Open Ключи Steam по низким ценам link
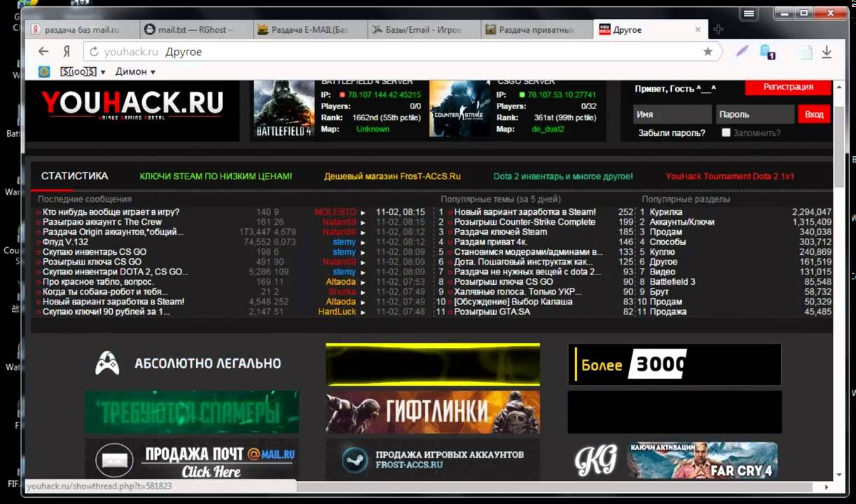 click(x=216, y=176)
